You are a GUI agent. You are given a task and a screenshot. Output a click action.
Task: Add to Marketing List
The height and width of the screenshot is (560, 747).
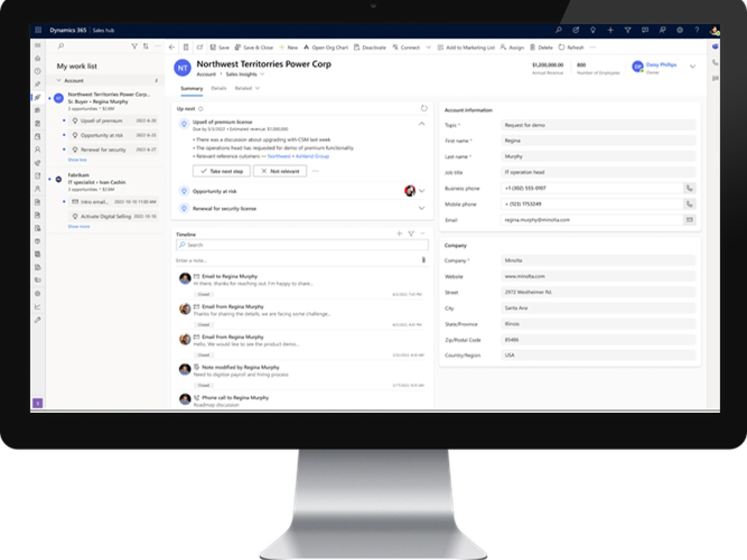tap(466, 47)
